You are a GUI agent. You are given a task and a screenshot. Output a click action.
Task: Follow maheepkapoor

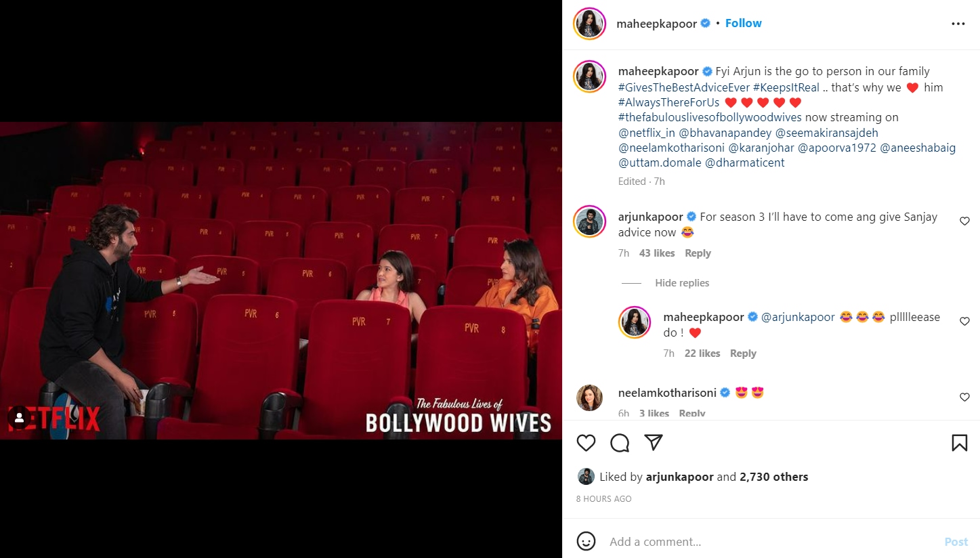[743, 23]
